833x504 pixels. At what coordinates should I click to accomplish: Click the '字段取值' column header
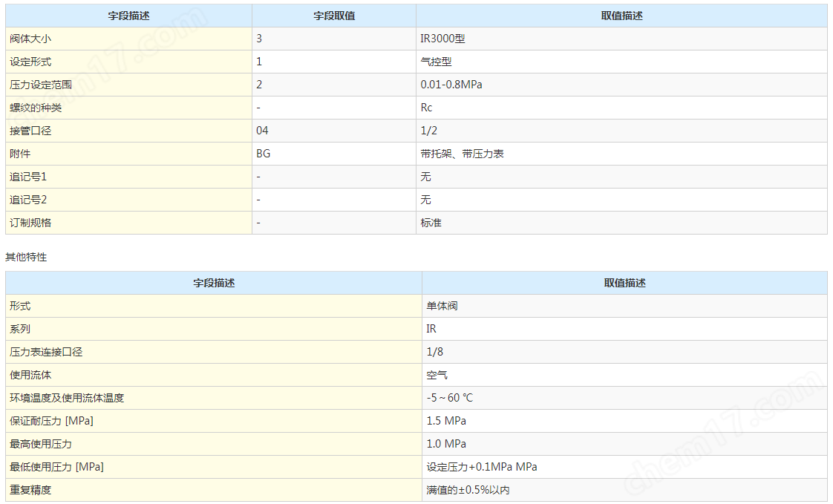point(334,16)
